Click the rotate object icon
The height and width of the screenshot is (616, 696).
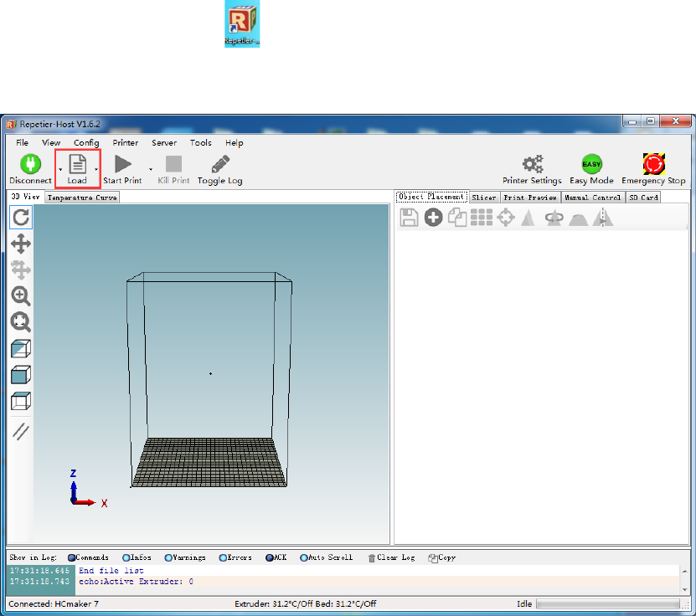pos(554,218)
